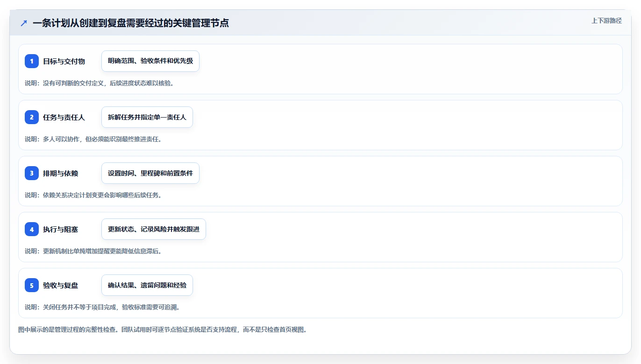Select the 任务与责任人 step title

tap(64, 117)
